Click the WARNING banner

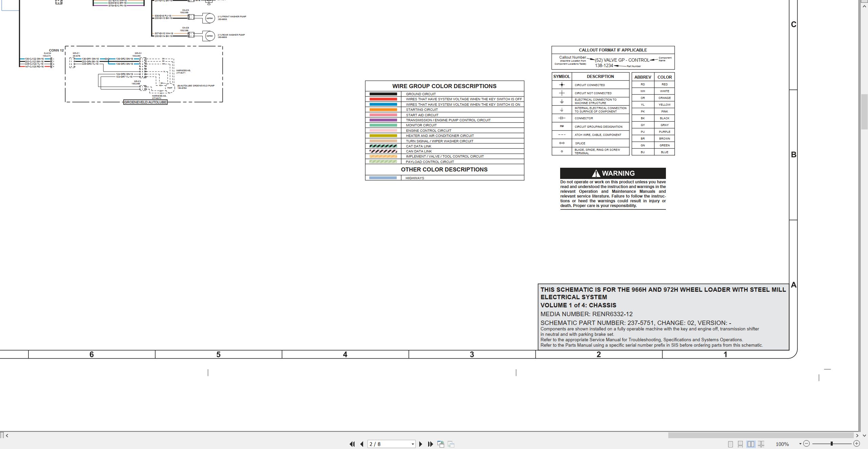tap(613, 173)
